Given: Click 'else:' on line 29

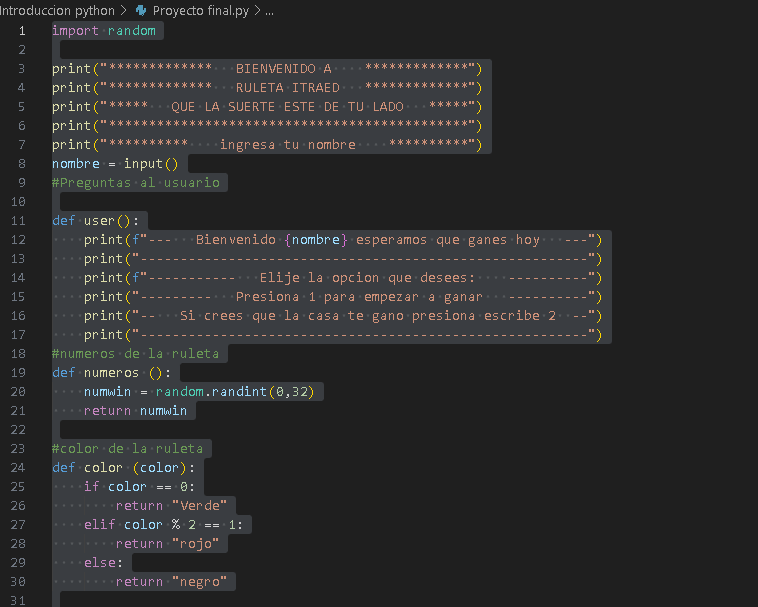Looking at the screenshot, I should [x=103, y=563].
